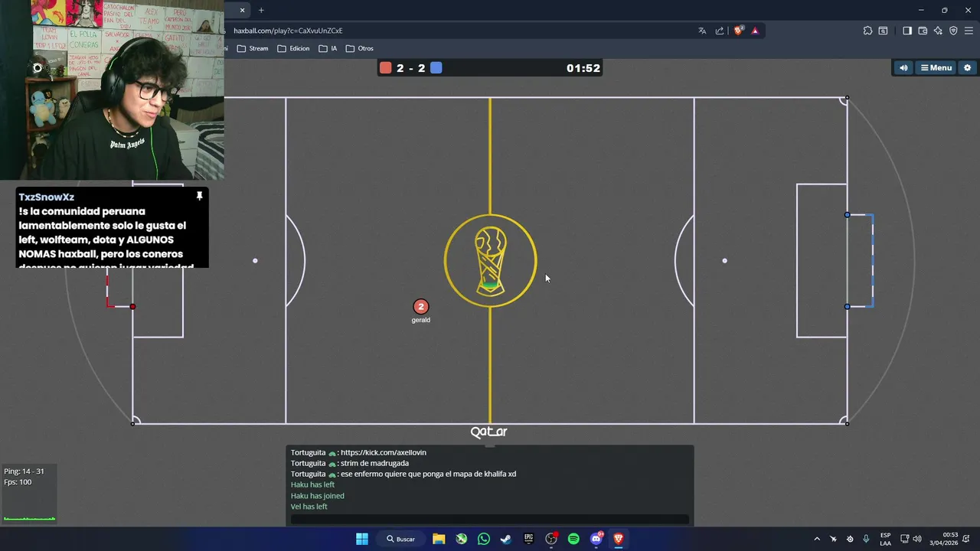This screenshot has height=551, width=980.
Task: Open game settings gear icon
Action: coord(967,68)
